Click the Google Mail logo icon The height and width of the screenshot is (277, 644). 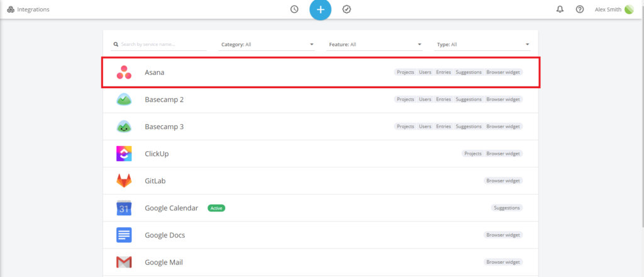124,262
